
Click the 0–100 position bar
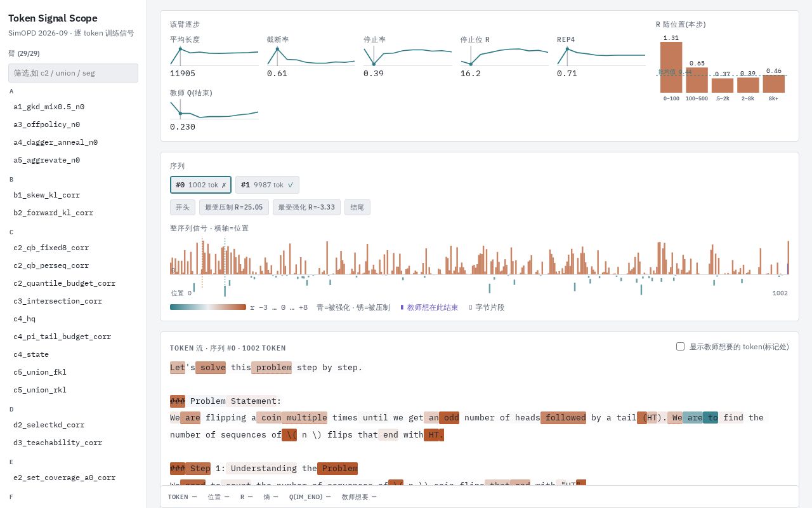[x=671, y=67]
